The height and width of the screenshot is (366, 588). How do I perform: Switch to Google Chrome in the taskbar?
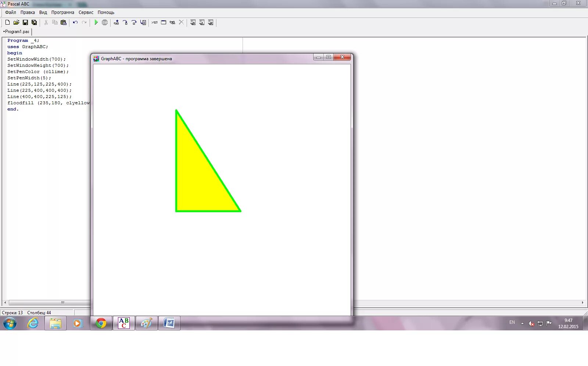coord(101,323)
